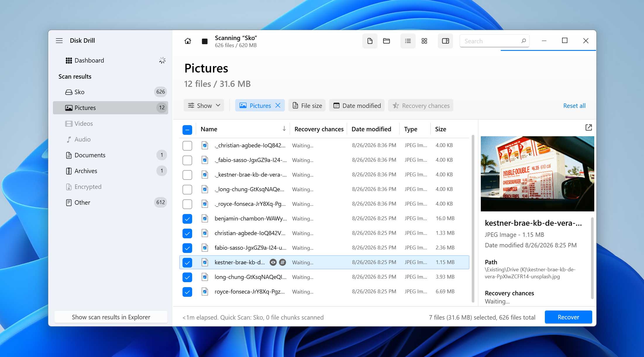Select the grid thumbnails view icon

(x=424, y=41)
